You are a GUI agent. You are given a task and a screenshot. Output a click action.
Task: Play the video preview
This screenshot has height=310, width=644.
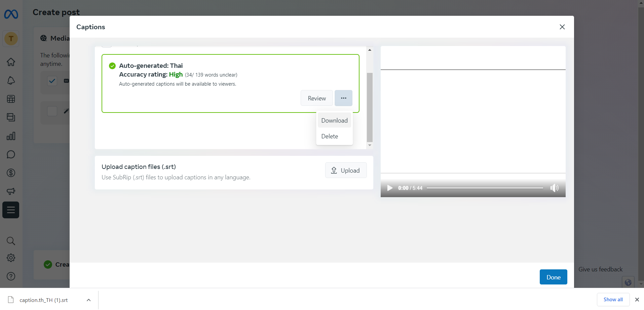click(390, 188)
